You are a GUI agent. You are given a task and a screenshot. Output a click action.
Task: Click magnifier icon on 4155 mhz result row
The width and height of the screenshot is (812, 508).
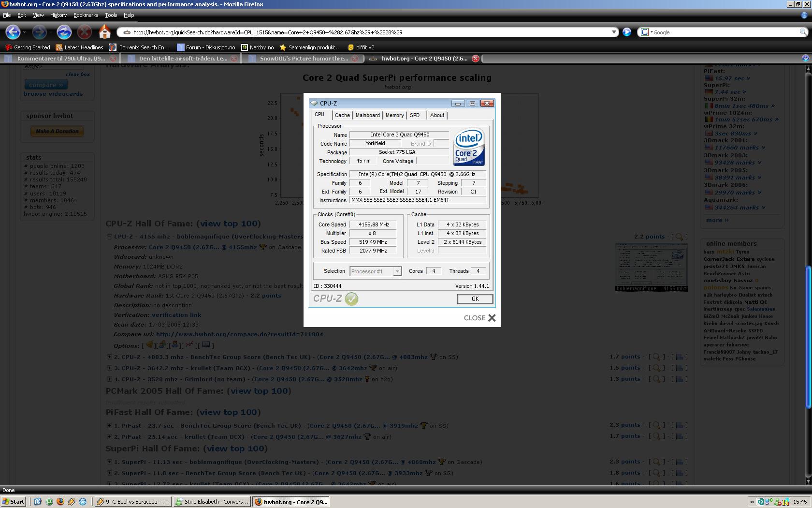tap(679, 237)
